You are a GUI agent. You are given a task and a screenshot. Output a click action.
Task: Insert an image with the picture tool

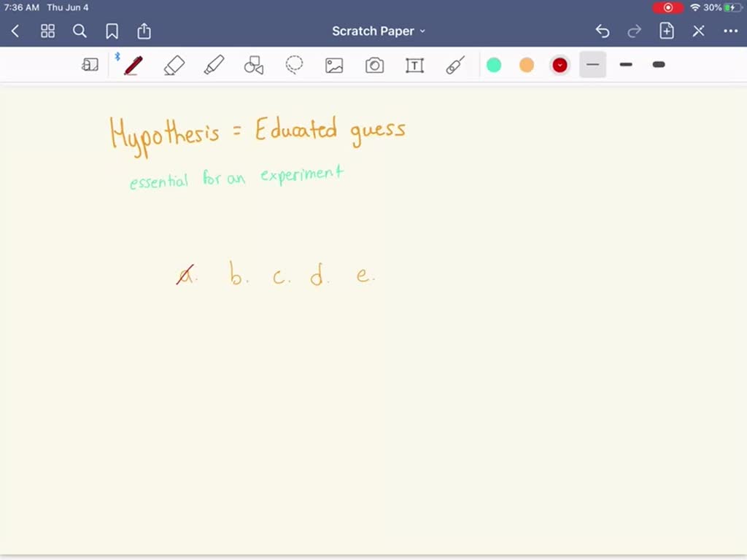(x=334, y=66)
